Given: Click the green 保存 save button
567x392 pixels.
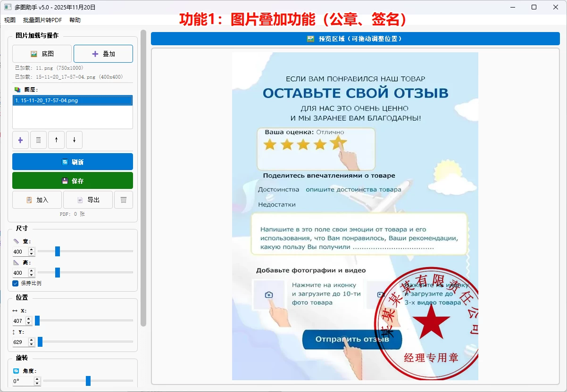Looking at the screenshot, I should 72,180.
